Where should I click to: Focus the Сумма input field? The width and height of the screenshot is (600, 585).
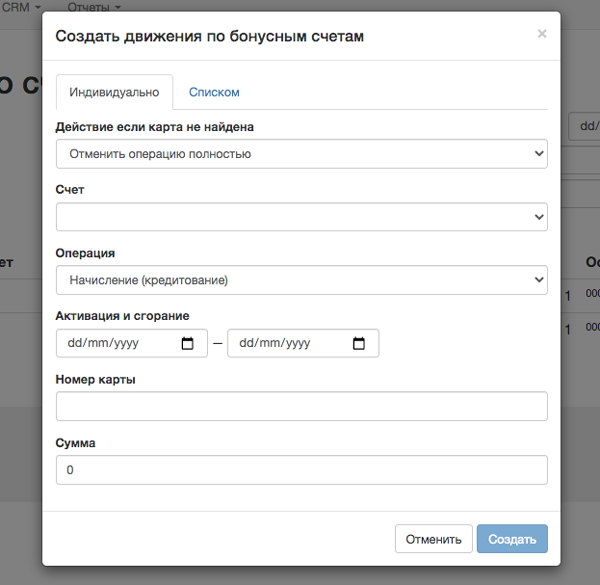tap(302, 470)
